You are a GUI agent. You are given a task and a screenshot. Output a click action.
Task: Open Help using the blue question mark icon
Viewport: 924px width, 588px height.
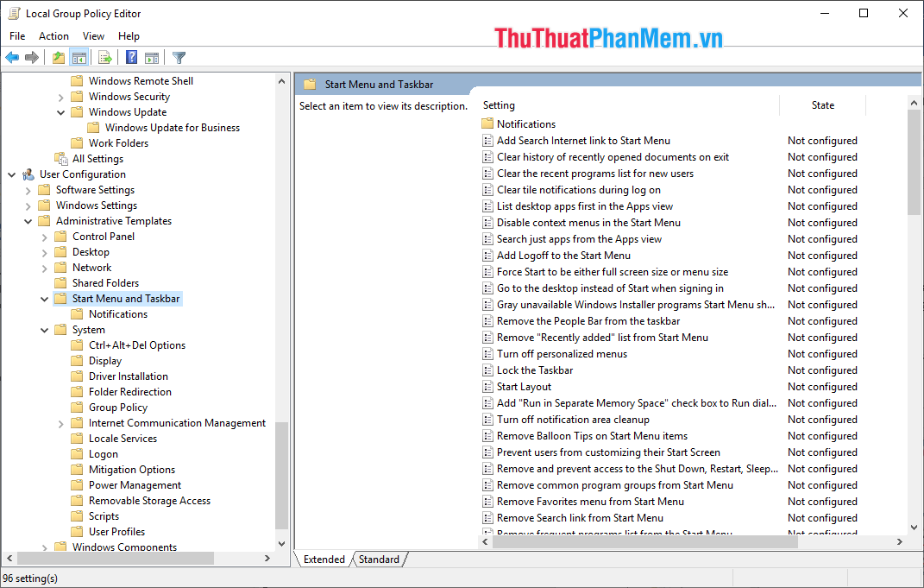[x=129, y=57]
